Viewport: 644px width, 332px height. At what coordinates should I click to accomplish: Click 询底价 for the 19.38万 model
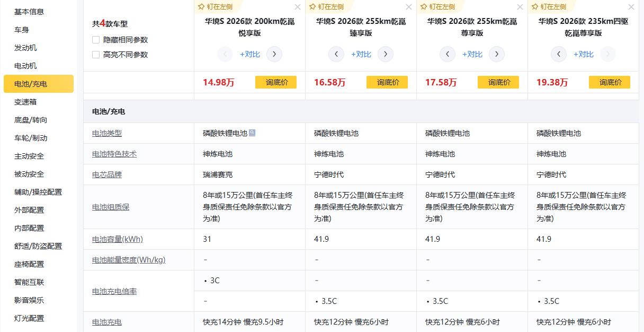(x=610, y=82)
